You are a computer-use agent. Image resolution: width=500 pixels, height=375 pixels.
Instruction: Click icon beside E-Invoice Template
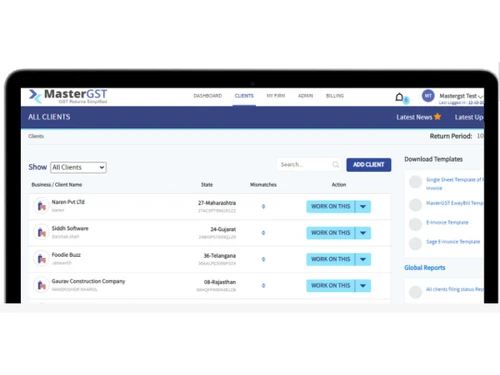[x=415, y=224]
